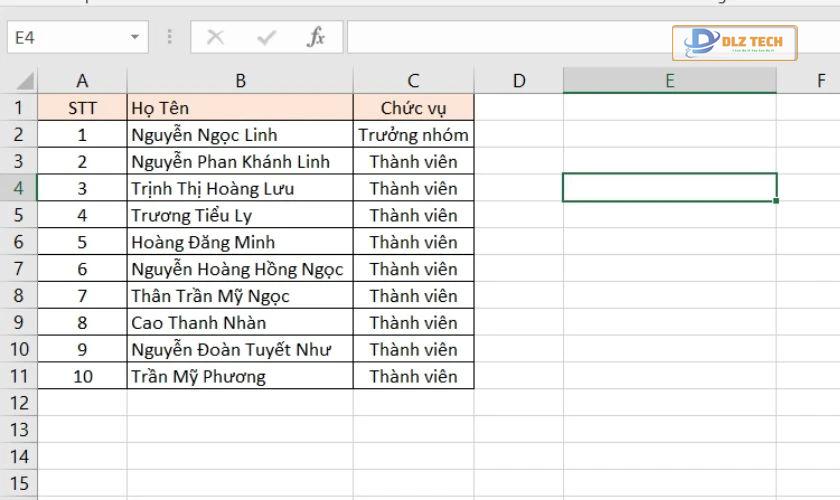Image resolution: width=840 pixels, height=500 pixels.
Task: Select column D header
Action: (519, 81)
